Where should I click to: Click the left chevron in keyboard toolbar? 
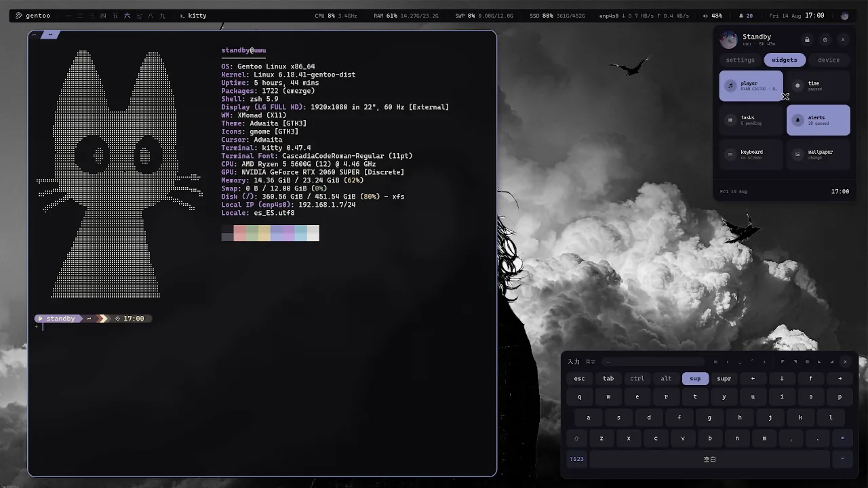pos(728,362)
